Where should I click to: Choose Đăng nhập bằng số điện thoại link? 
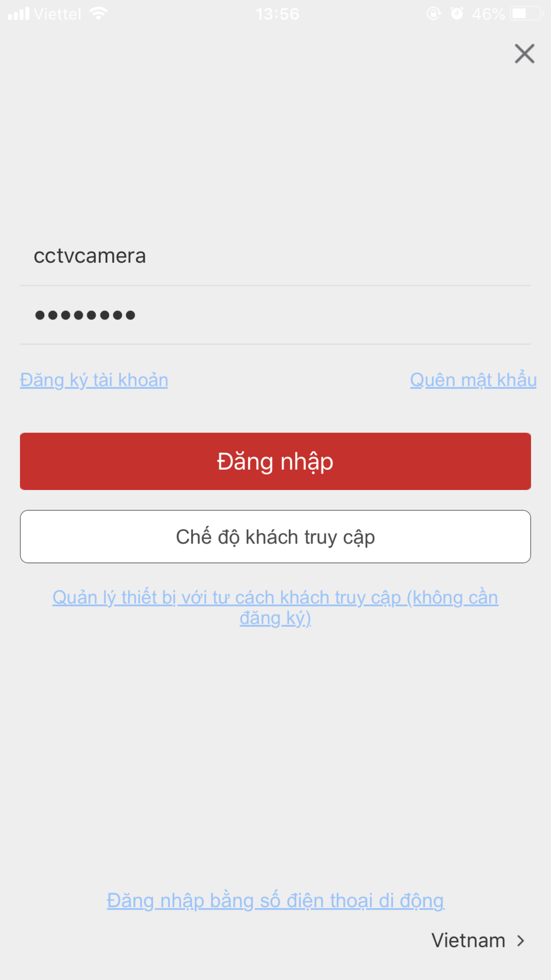[x=275, y=901]
